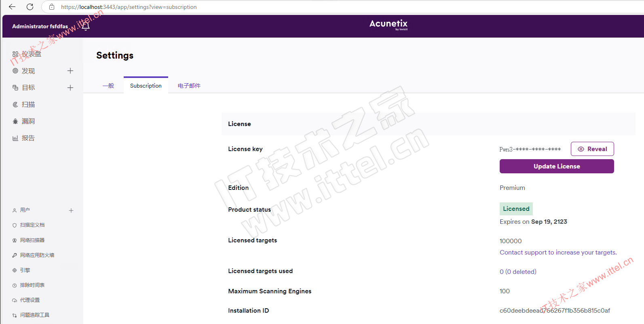Click the License section header

tap(429, 124)
